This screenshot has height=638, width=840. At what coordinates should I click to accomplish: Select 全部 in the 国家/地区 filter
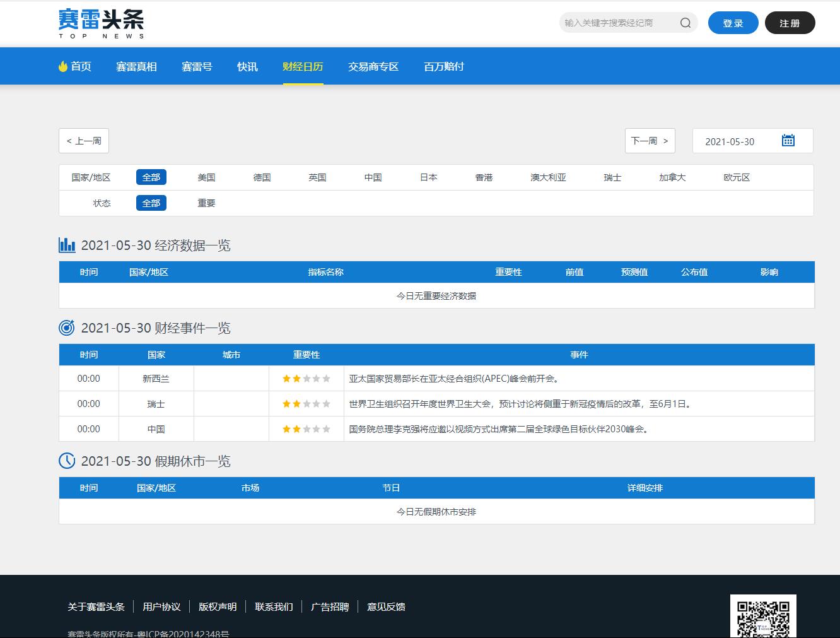click(x=151, y=177)
